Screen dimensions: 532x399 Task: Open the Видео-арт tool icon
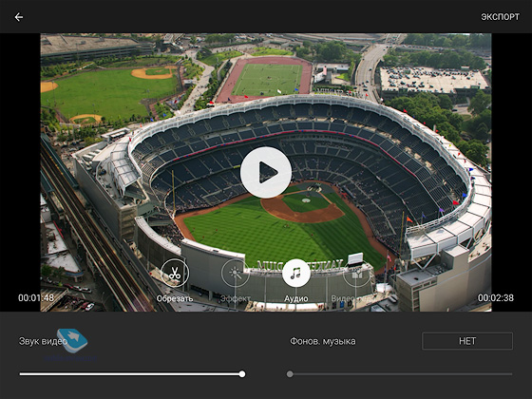coord(356,273)
